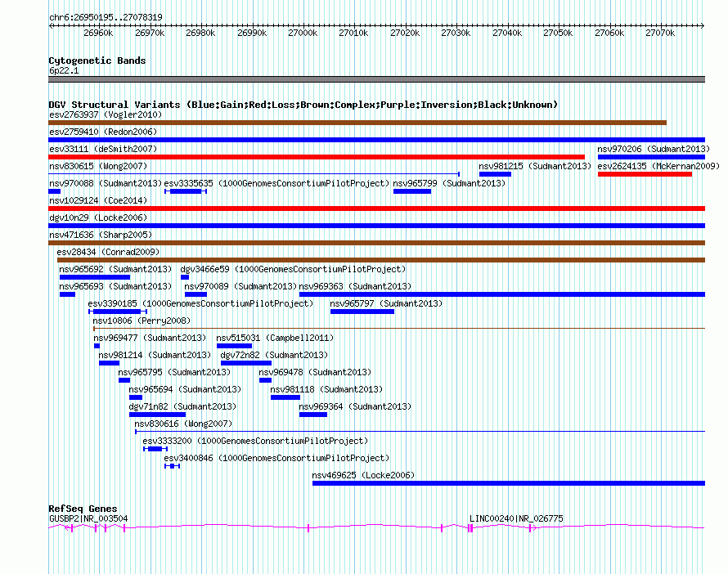Click nsv965694 (Sudmant2013) label

click(x=185, y=389)
